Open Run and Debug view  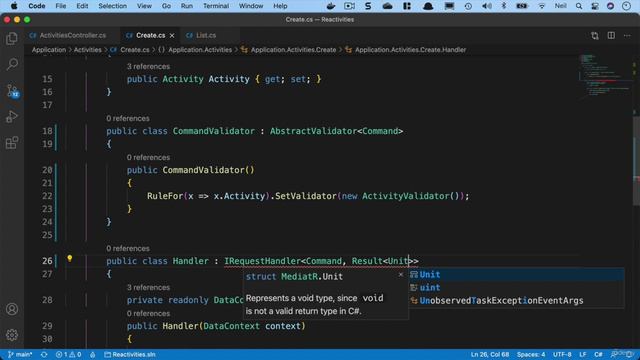coord(12,117)
